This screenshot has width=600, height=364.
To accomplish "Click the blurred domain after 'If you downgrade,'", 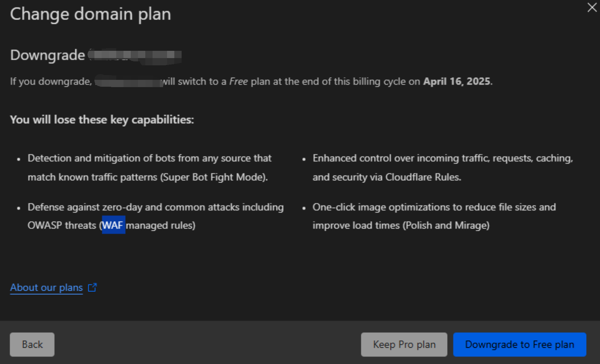I will [x=128, y=81].
